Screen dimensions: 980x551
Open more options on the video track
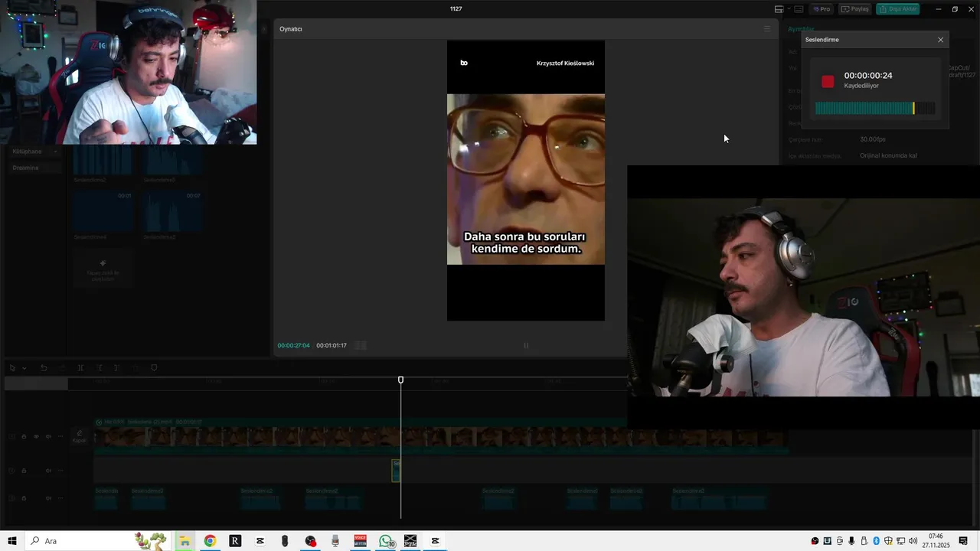[x=60, y=437]
